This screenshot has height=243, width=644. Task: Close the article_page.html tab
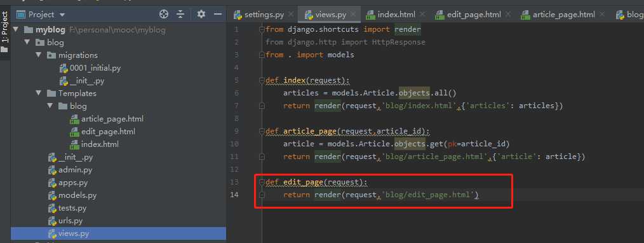pyautogui.click(x=602, y=15)
